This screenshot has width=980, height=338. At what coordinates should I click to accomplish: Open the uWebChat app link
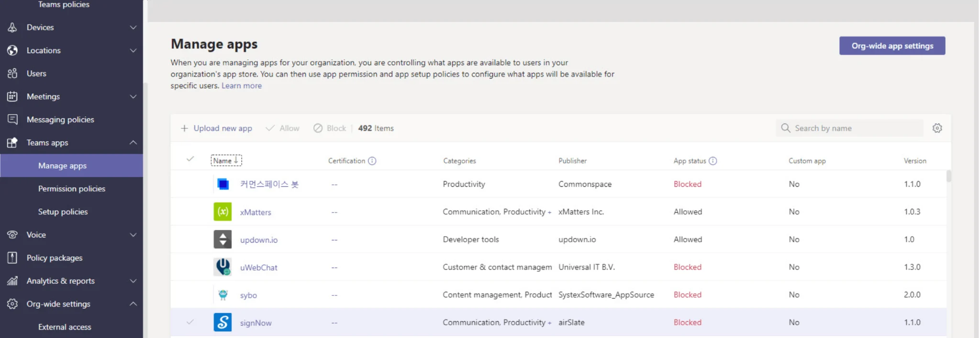tap(258, 268)
